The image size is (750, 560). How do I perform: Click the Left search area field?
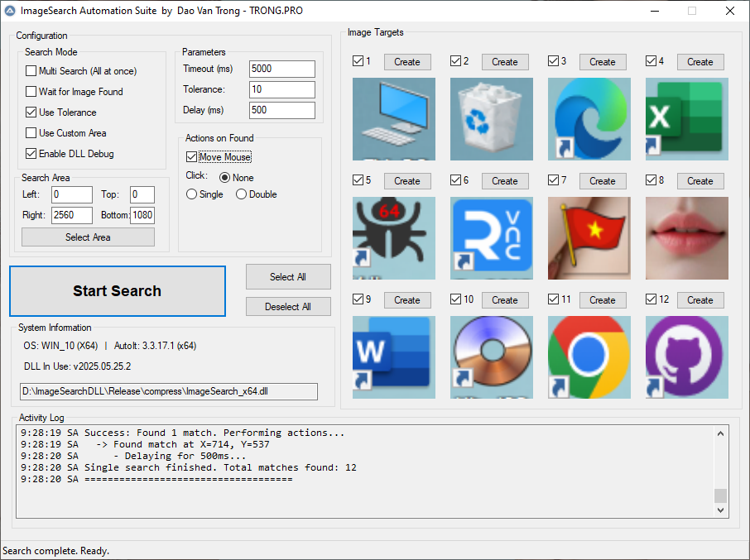[72, 194]
